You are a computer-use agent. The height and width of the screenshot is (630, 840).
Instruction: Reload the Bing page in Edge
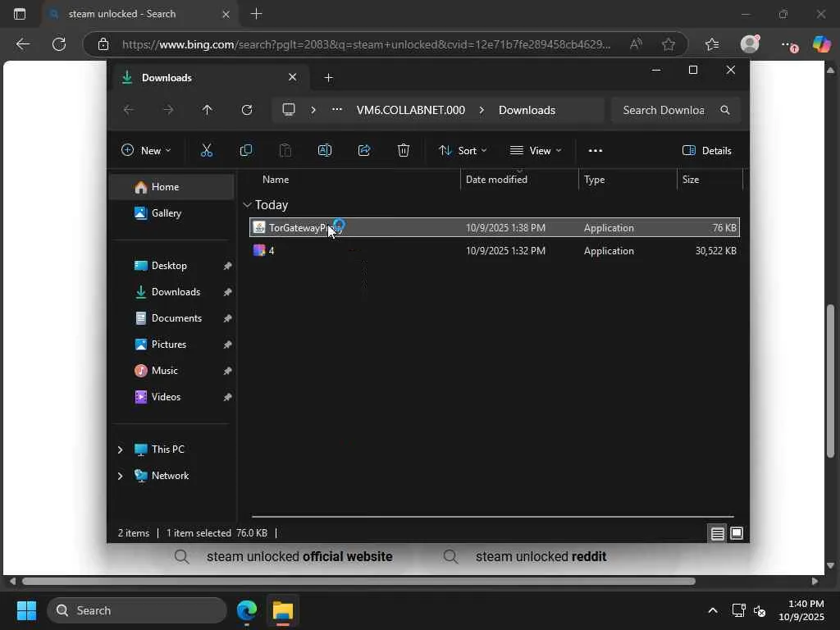click(59, 44)
